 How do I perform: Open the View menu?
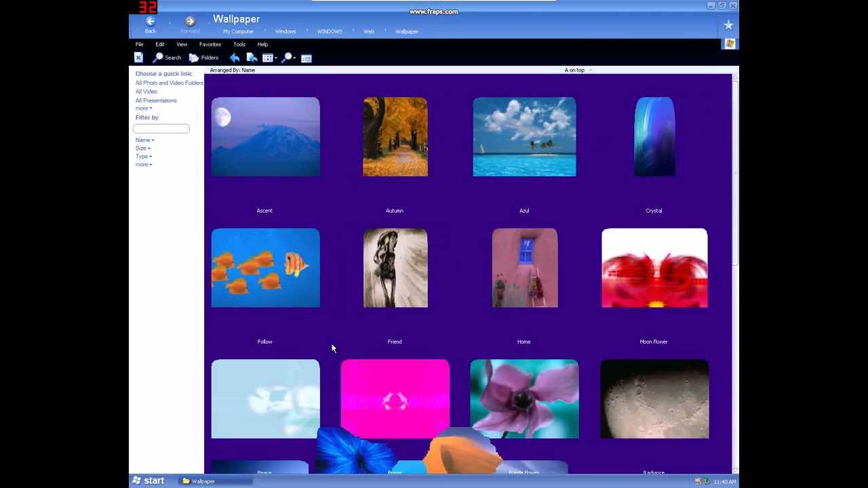(182, 44)
